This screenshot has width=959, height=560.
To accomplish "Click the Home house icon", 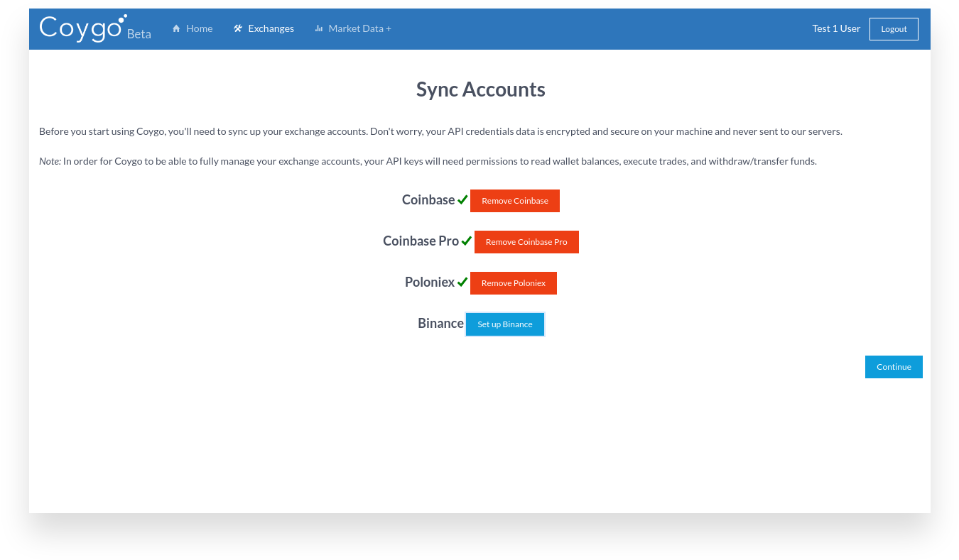I will 176,28.
